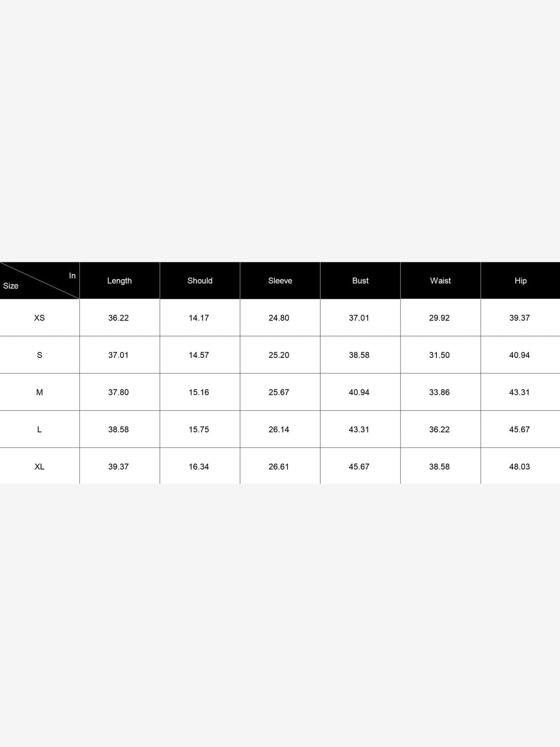The width and height of the screenshot is (560, 747).
Task: Click the Sleeve column header
Action: (x=280, y=281)
